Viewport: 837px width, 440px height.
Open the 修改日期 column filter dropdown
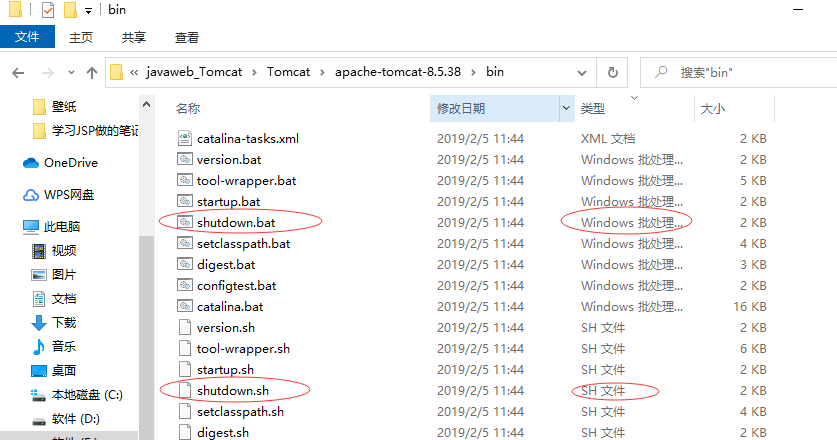pyautogui.click(x=566, y=108)
